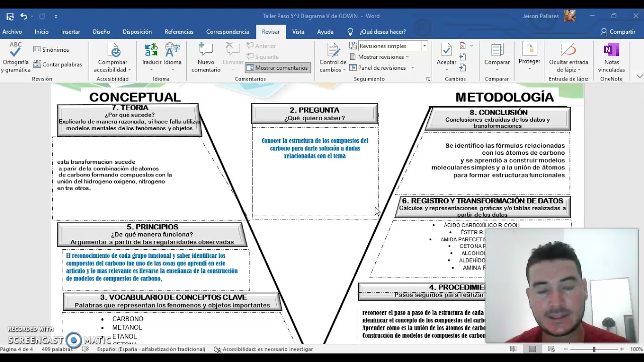
Task: Open the Revisiones simples combo box
Action: (392, 46)
